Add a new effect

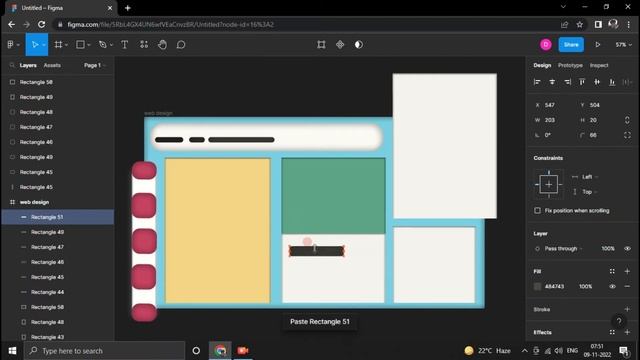tap(627, 332)
